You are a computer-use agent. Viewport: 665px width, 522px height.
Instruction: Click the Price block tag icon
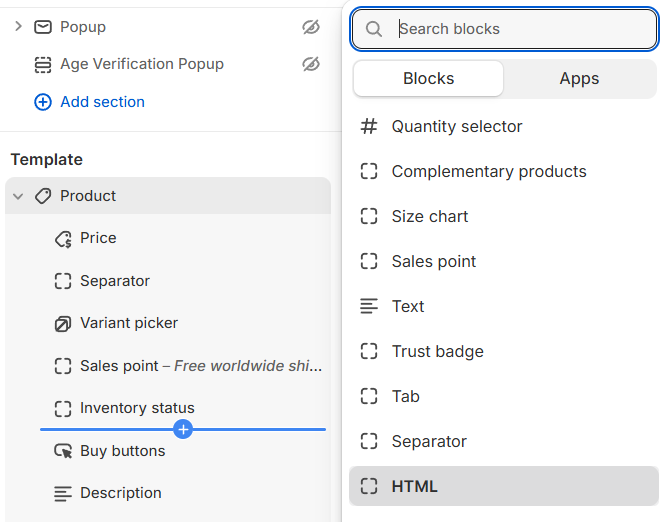coord(63,239)
